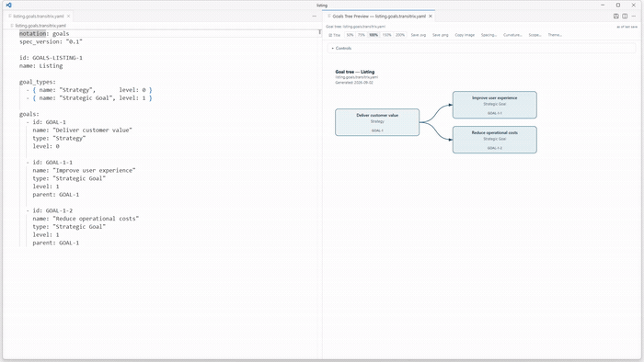Viewport: 644px width, 362px height.
Task: Click the "id: GOALS-LISTING-1" line
Action: click(x=51, y=58)
